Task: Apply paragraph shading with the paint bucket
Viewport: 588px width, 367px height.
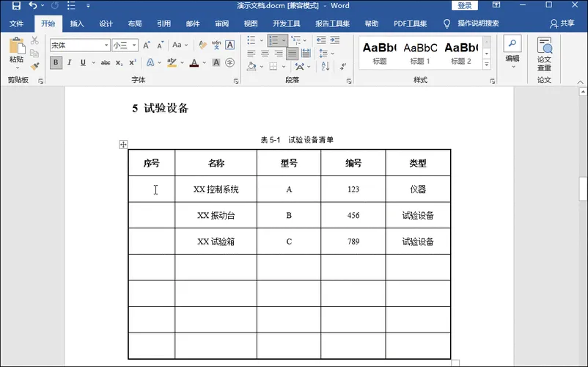Action: (x=251, y=67)
